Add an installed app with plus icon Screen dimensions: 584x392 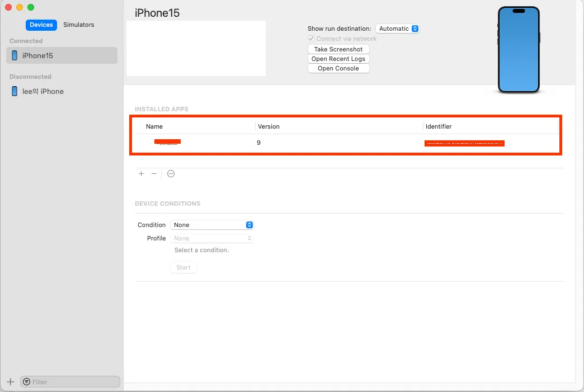pos(141,174)
